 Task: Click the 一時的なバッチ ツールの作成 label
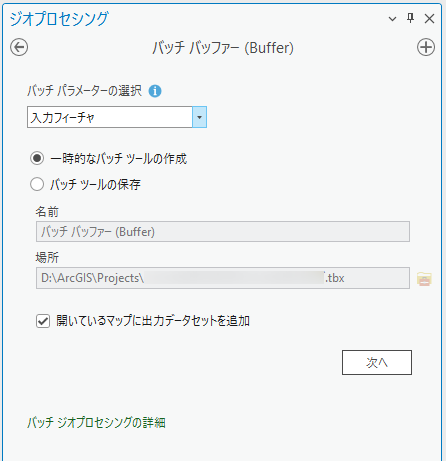[119, 159]
